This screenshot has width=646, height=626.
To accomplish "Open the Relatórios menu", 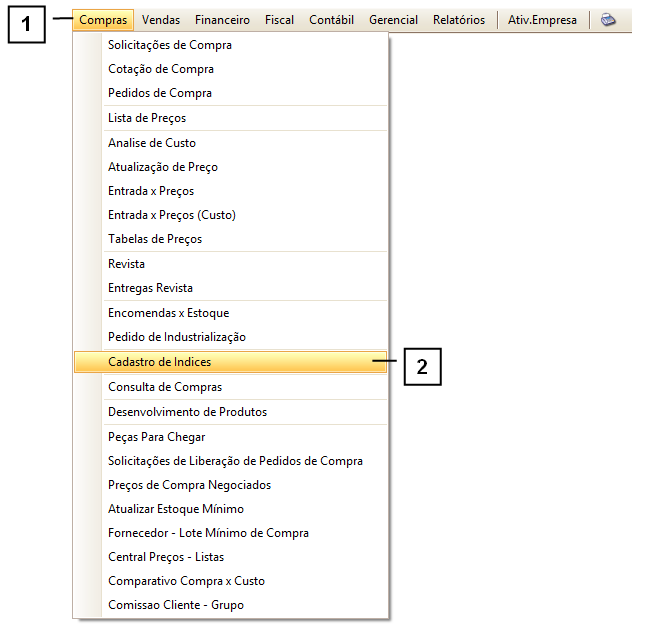I will (458, 20).
